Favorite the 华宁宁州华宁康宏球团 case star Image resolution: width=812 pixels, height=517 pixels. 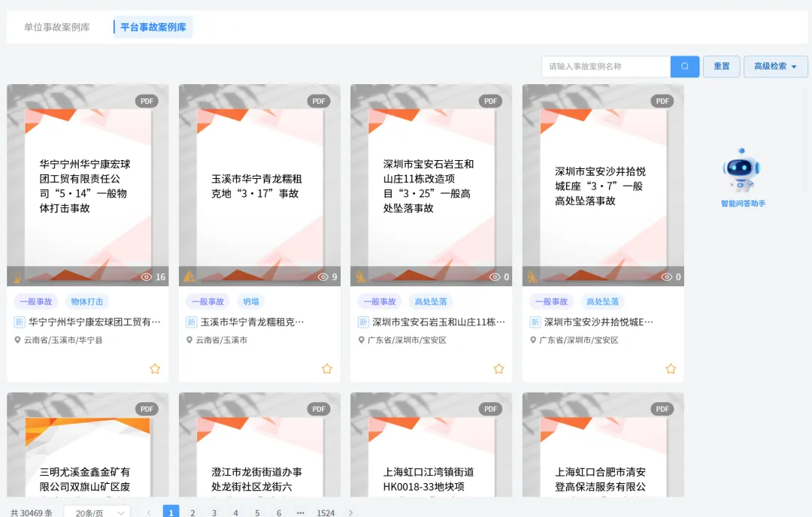tap(155, 368)
